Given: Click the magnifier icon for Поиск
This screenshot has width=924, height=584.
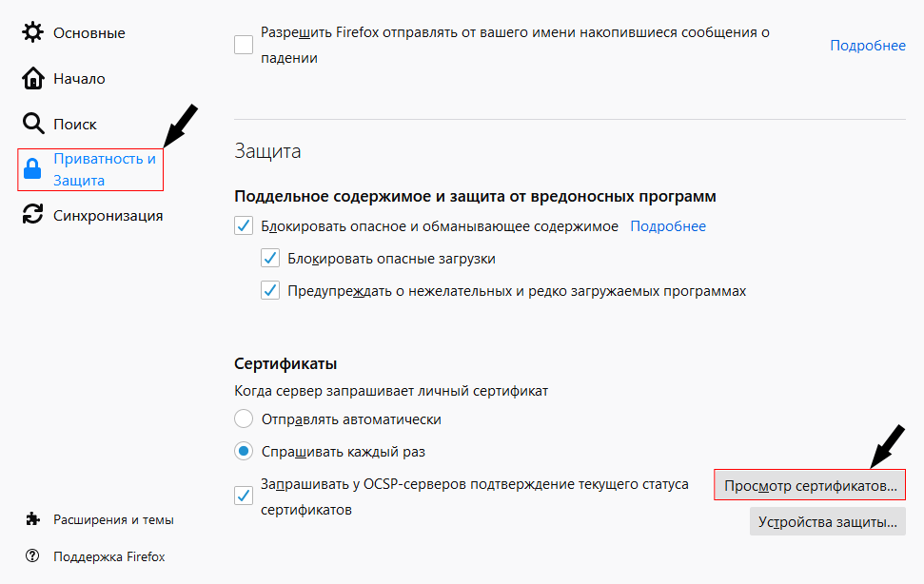Looking at the screenshot, I should 33,124.
